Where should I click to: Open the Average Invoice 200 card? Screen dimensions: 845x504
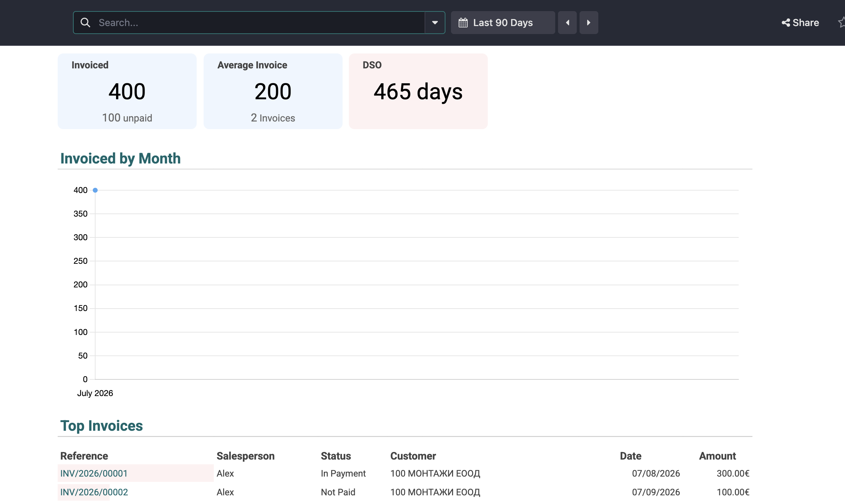click(273, 91)
